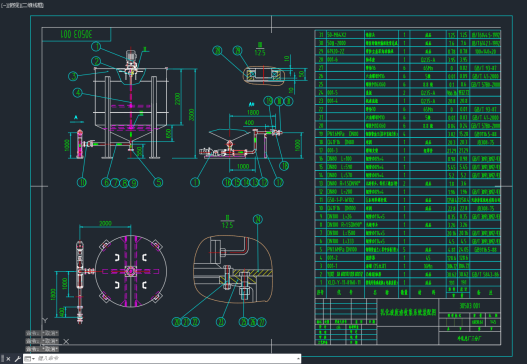
Task: Select balloon 10 below the pump
Action: pyautogui.click(x=82, y=182)
